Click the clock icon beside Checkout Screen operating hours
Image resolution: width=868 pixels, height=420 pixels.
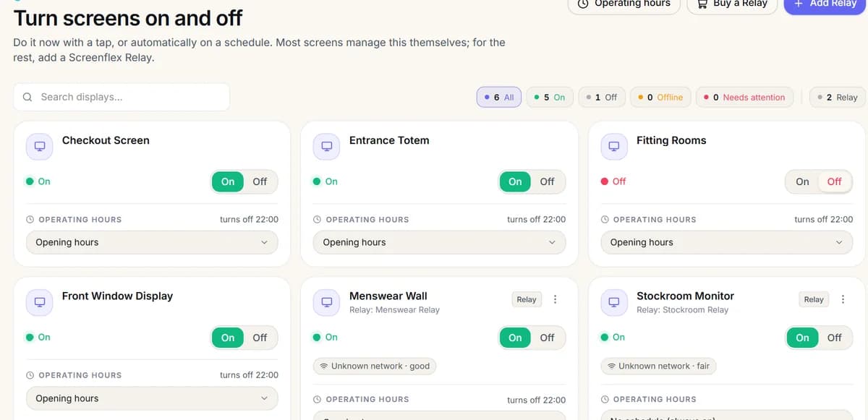pyautogui.click(x=30, y=219)
